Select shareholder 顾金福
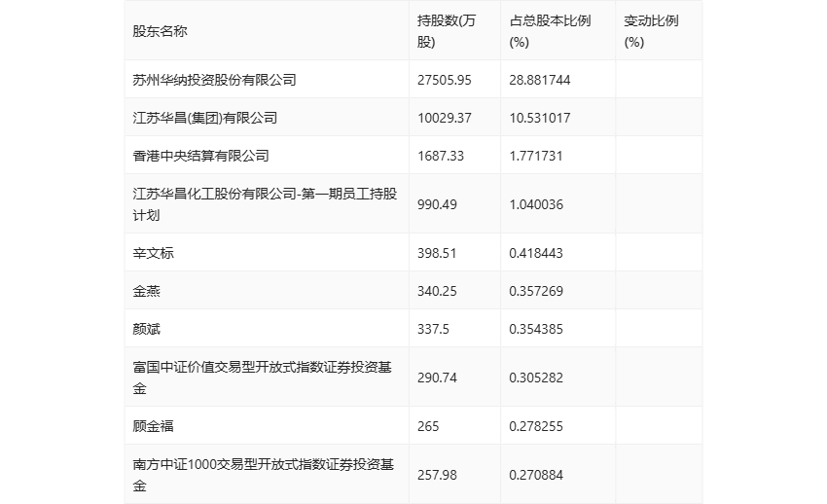This screenshot has height=504, width=827. click(x=153, y=426)
